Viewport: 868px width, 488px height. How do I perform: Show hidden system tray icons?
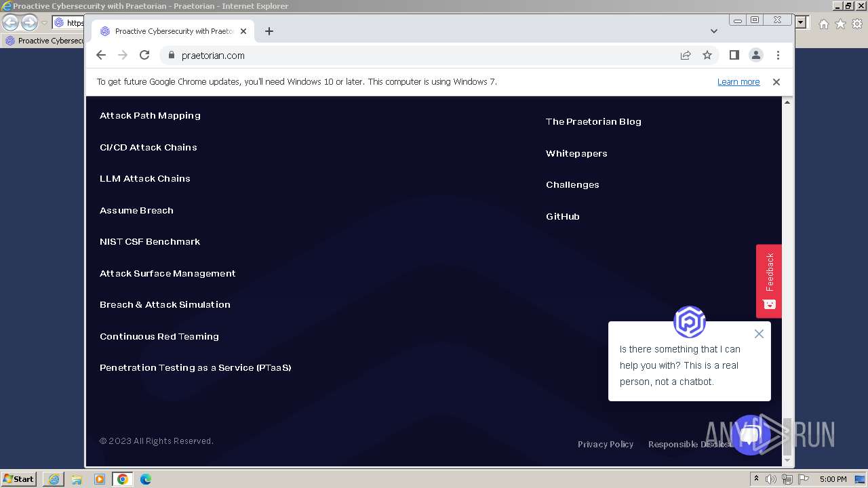[756, 479]
